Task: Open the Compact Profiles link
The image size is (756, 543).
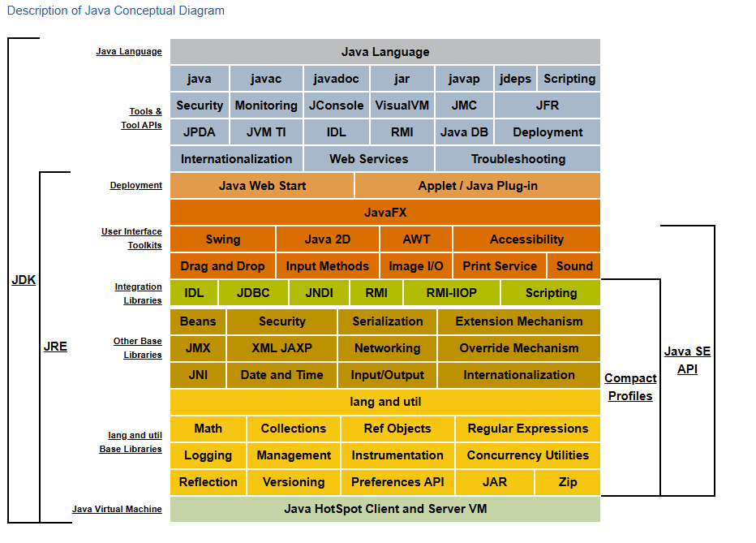Action: tap(630, 387)
